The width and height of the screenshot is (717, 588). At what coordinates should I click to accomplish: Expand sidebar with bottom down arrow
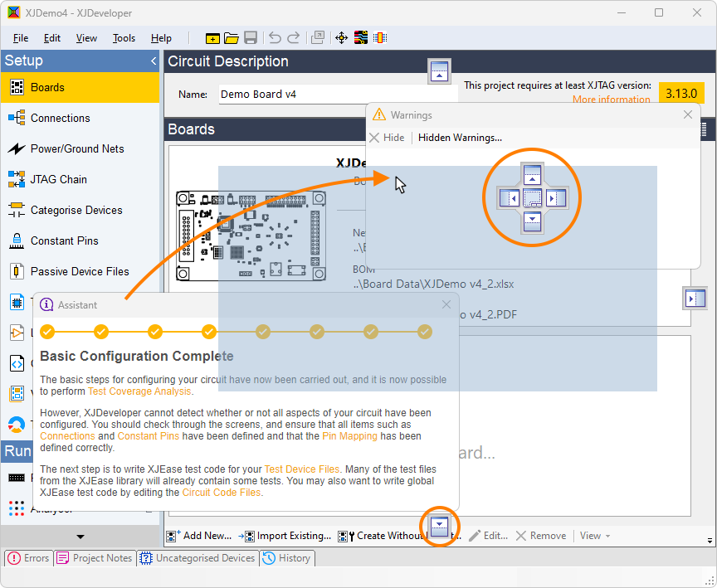[80, 537]
